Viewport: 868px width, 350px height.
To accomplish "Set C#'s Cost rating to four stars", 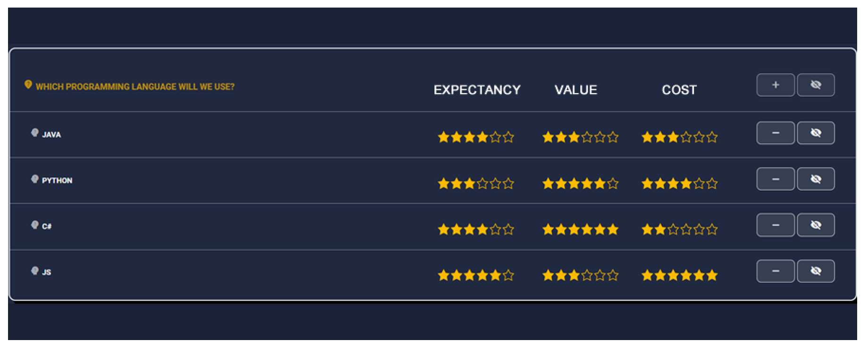I will click(686, 230).
